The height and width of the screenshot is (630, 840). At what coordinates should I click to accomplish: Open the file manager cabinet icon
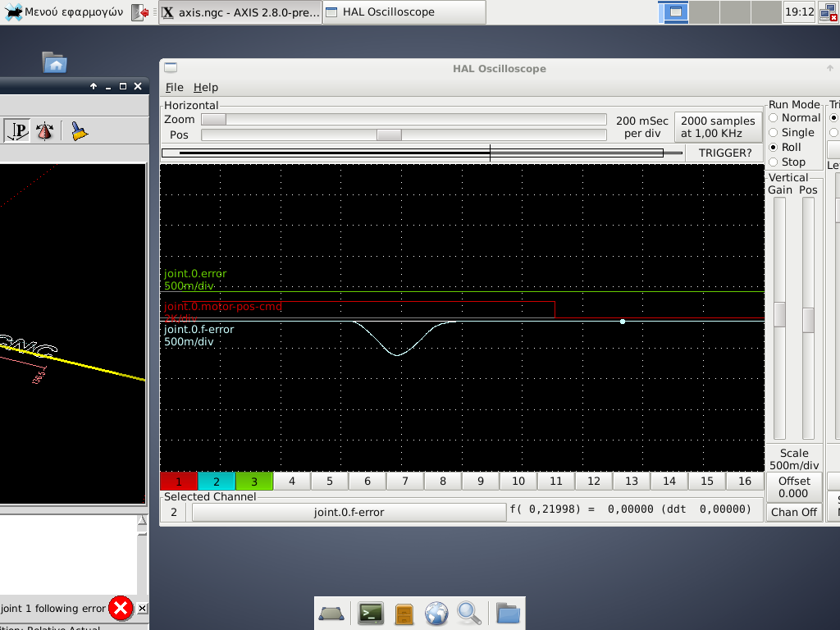[x=404, y=613]
